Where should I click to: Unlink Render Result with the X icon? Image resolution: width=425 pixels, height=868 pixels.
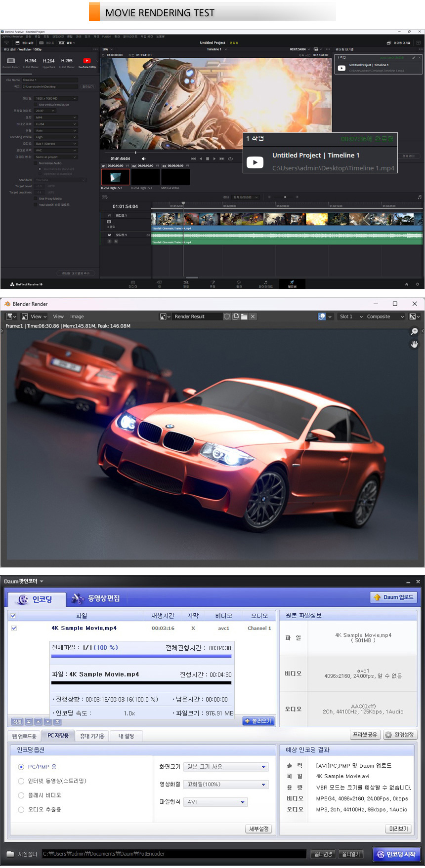tap(253, 316)
